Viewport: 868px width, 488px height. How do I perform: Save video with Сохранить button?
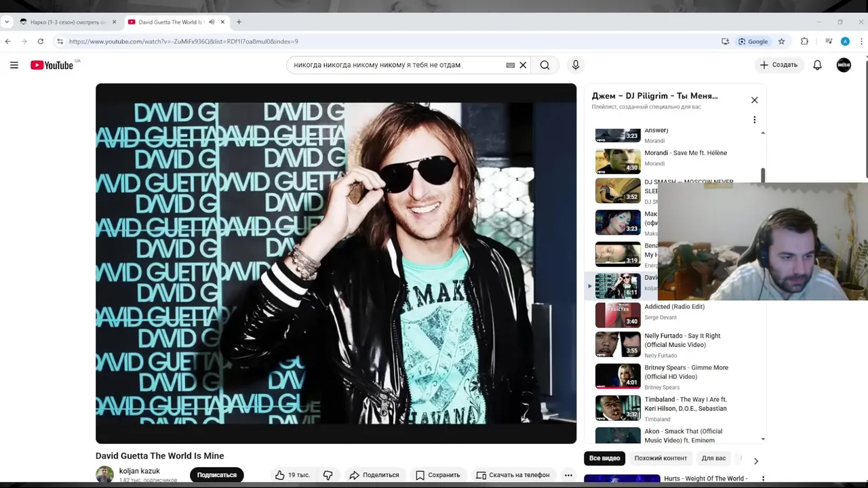[437, 475]
